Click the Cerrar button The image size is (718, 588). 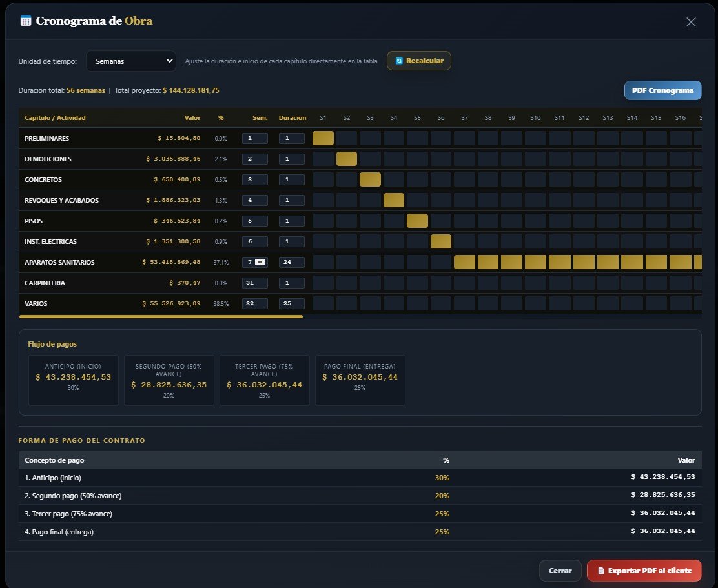(560, 571)
